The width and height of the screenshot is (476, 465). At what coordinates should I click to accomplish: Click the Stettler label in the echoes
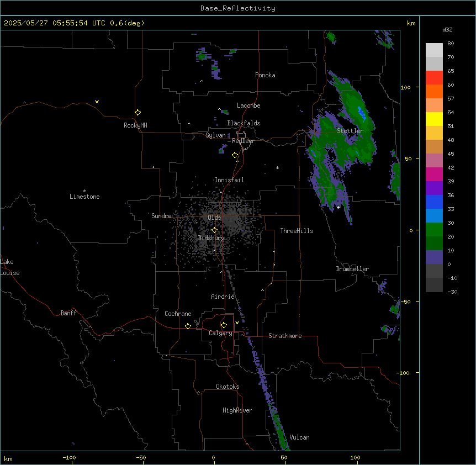[350, 131]
